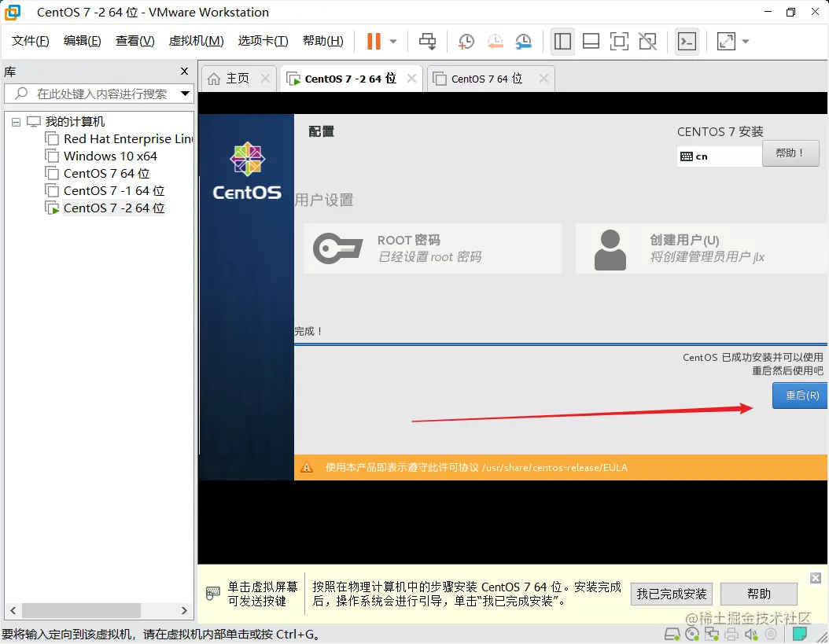Revert virtual machine to snapshot
The height and width of the screenshot is (644, 829).
tap(495, 41)
